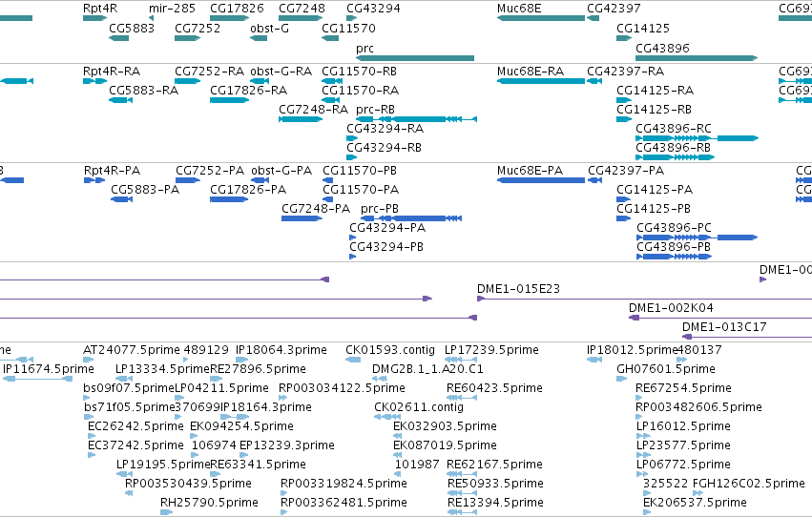Open the obst-G gene label
Viewport: 812px width, 517px height.
(x=269, y=28)
